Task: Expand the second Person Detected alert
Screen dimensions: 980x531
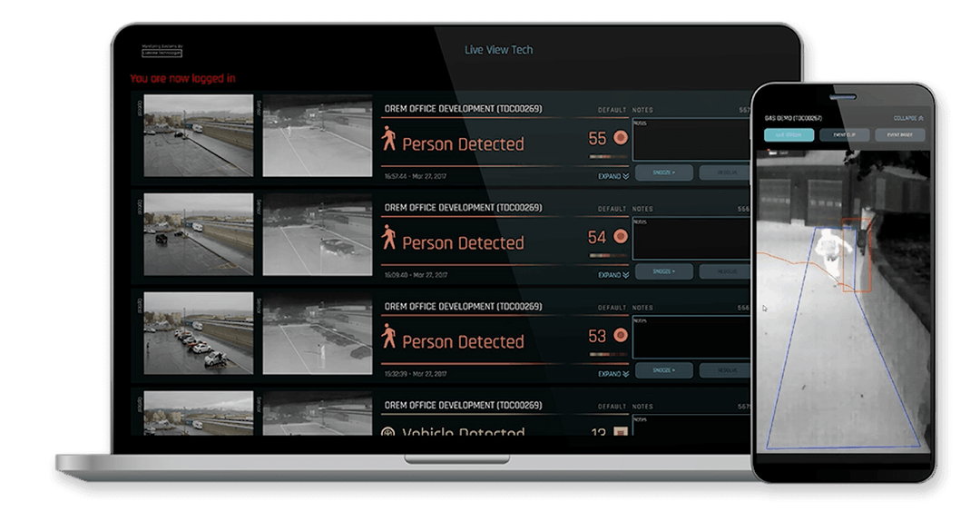Action: click(x=610, y=275)
